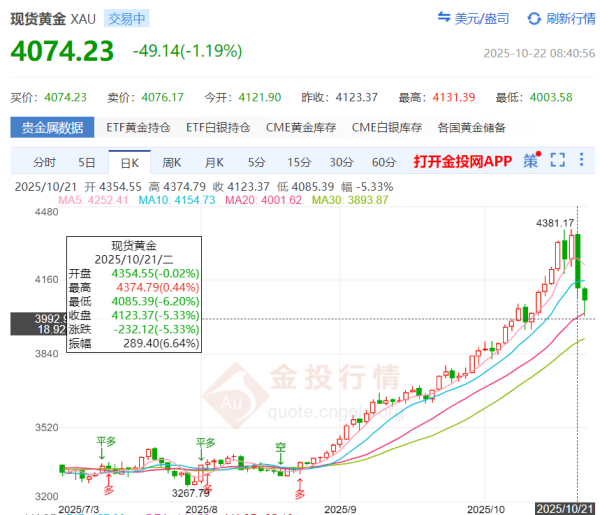Expand the chart to fullscreen

(x=558, y=161)
